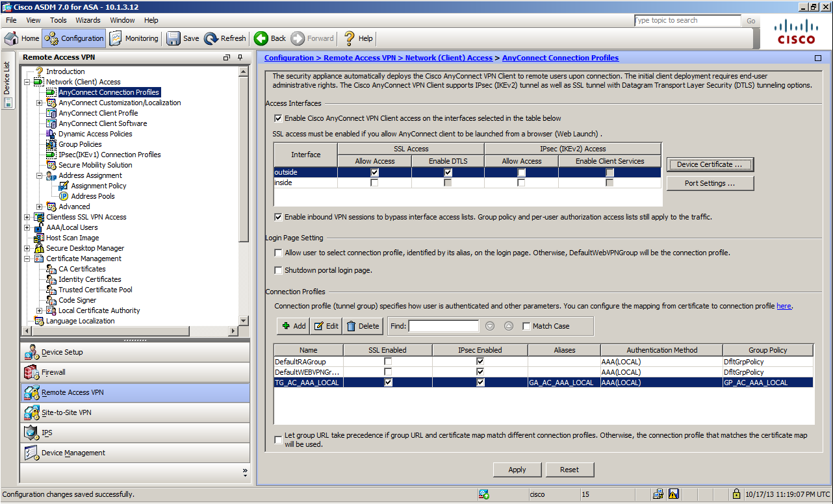Enable IPsec Allow Access for outside
This screenshot has width=833, height=504.
tap(521, 173)
